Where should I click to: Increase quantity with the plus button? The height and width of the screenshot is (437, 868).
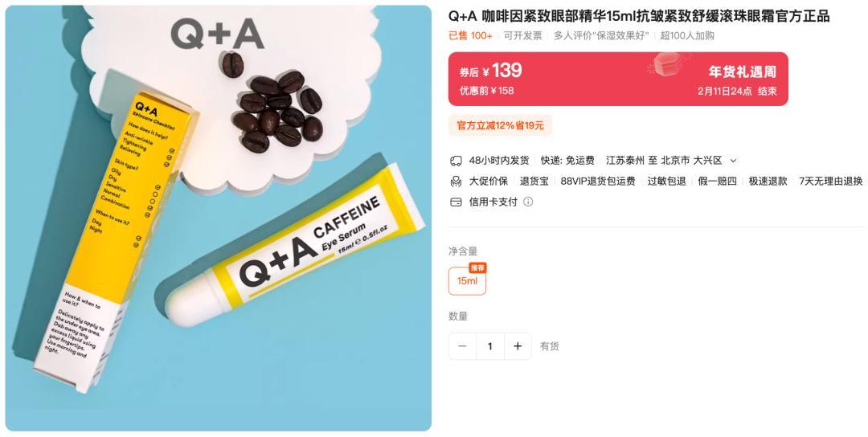tap(518, 346)
